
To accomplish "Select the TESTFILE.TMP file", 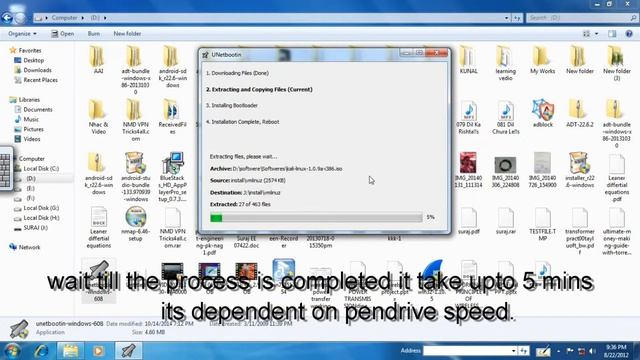I will point(542,224).
